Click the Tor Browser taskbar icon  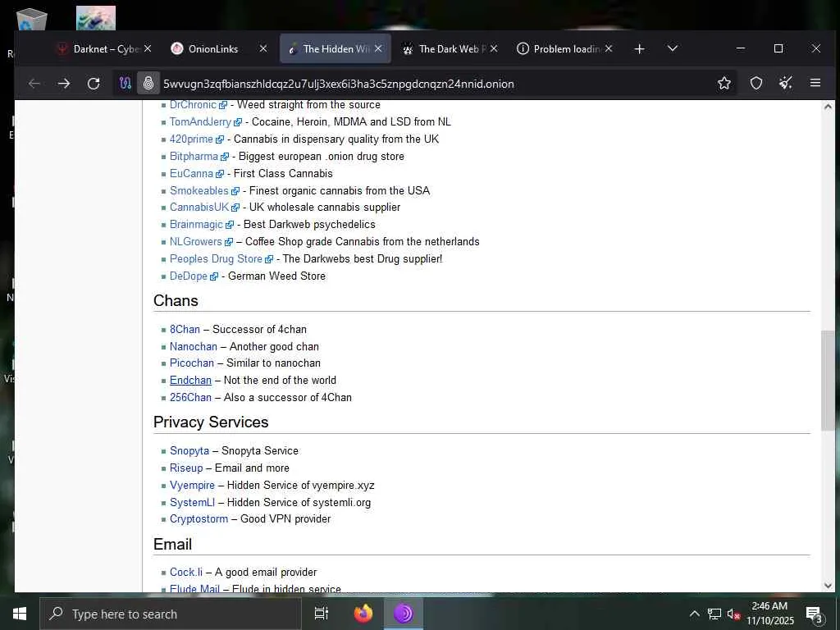(x=404, y=614)
